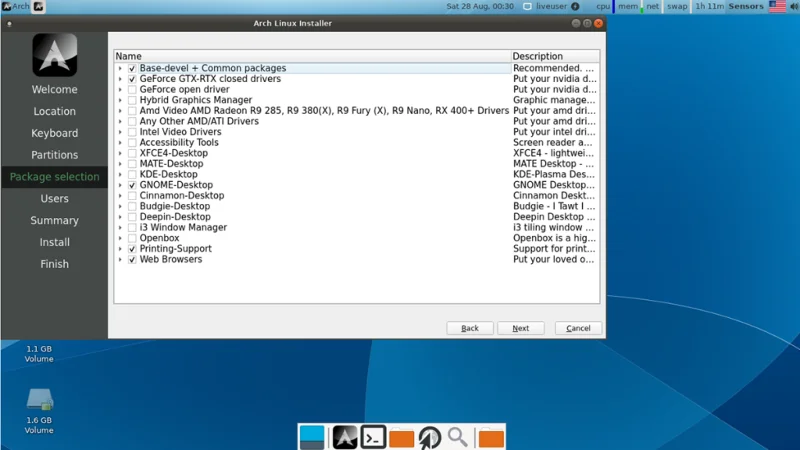800x450 pixels.
Task: Check KDE-Desktop package group
Action: click(132, 174)
